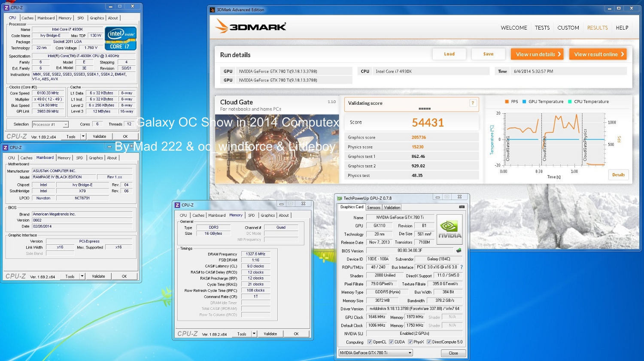The image size is (644, 361).
Task: Open the GPU selector dropdown in GPU-Z
Action: coord(376,353)
